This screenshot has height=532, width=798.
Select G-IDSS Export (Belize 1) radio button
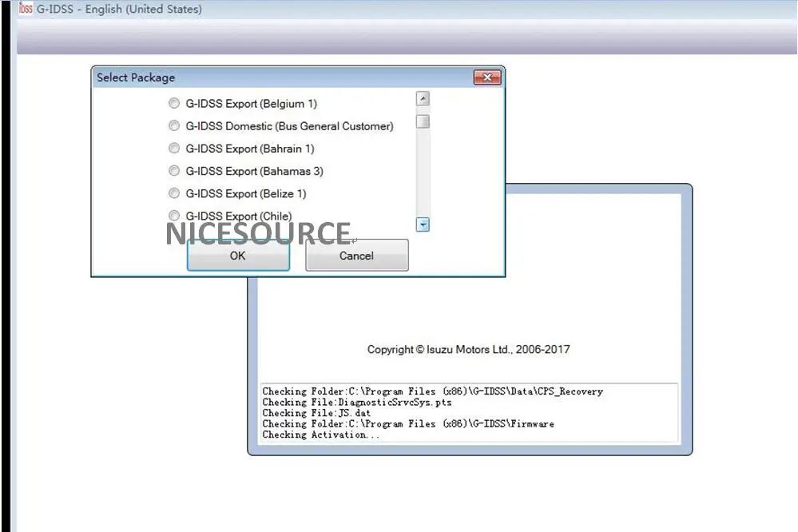tap(174, 193)
